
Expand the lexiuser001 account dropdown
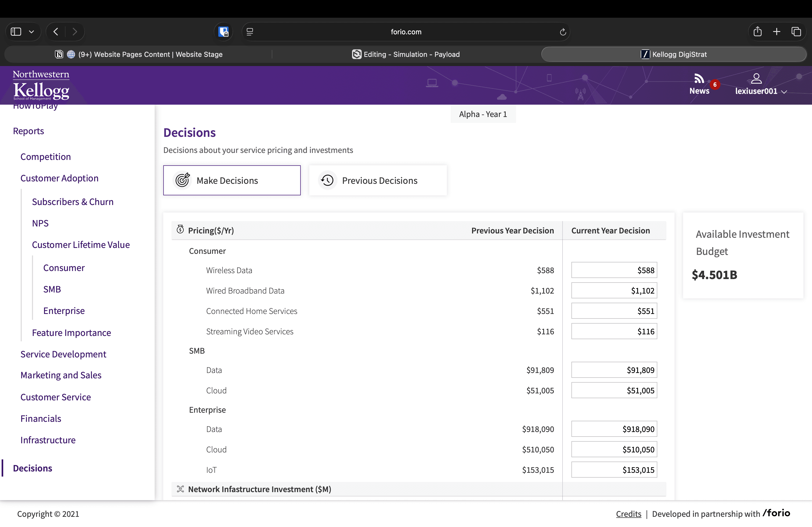pyautogui.click(x=784, y=92)
